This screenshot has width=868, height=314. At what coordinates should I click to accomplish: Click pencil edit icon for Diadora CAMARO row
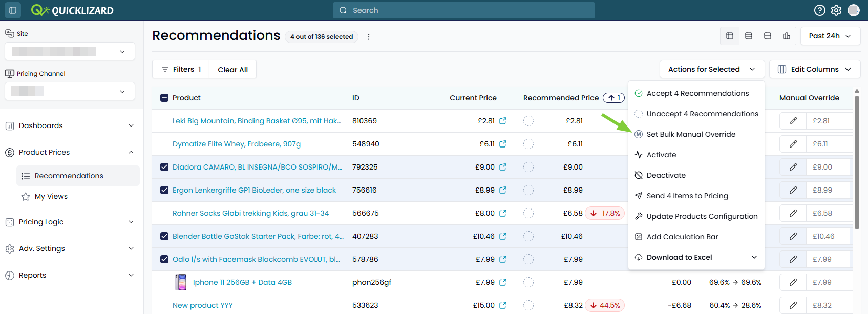click(x=793, y=167)
